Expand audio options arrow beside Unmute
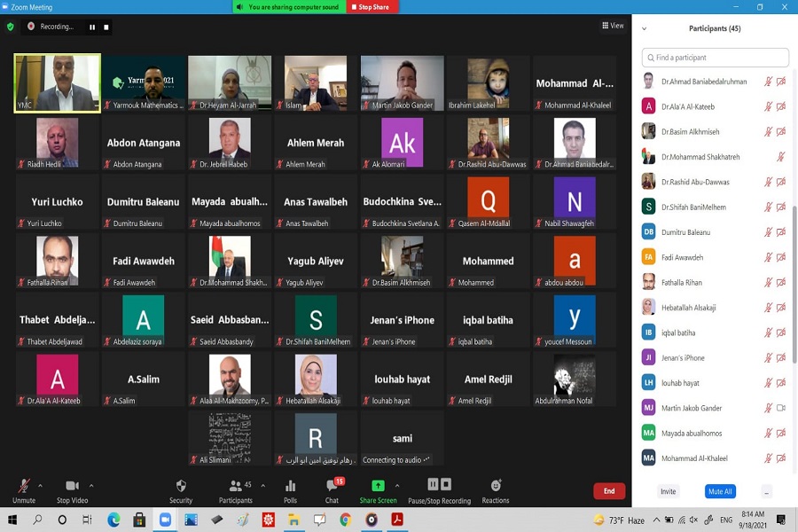The width and height of the screenshot is (798, 532). (41, 485)
